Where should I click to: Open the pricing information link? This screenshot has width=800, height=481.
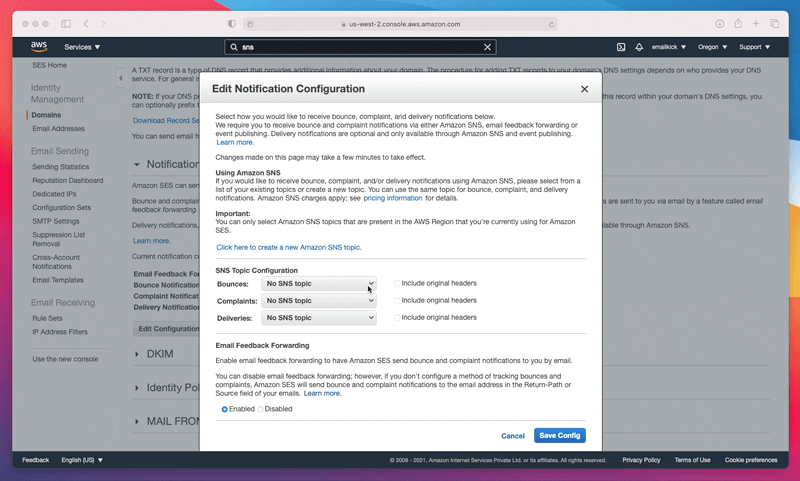pyautogui.click(x=393, y=198)
